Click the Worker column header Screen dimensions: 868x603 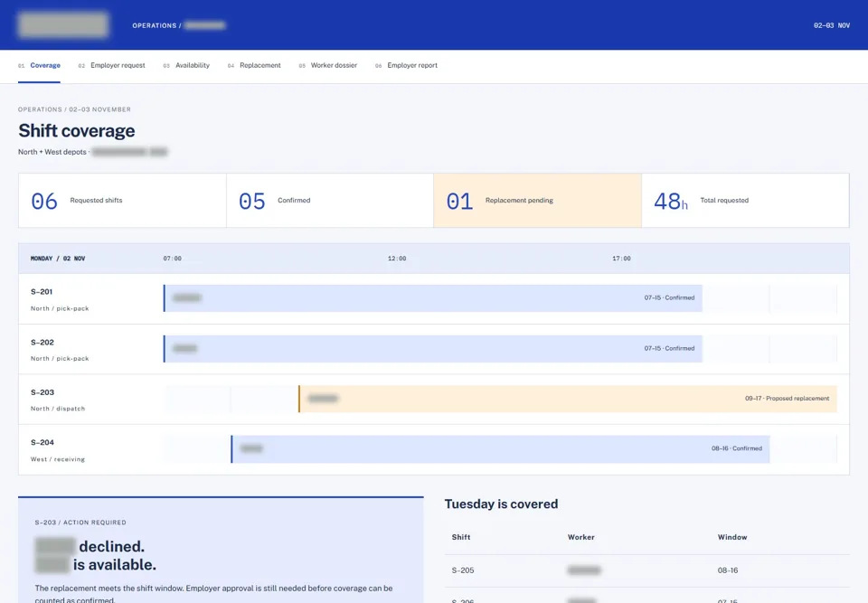(x=580, y=537)
